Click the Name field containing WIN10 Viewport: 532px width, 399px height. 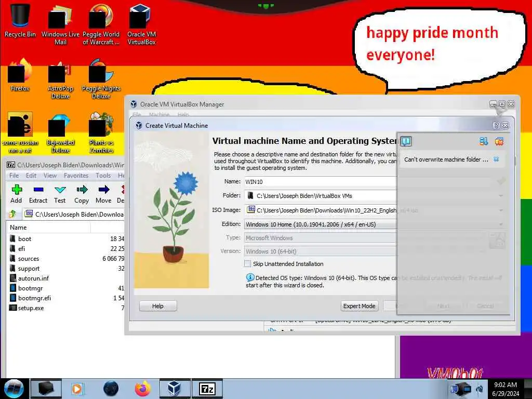pyautogui.click(x=321, y=181)
